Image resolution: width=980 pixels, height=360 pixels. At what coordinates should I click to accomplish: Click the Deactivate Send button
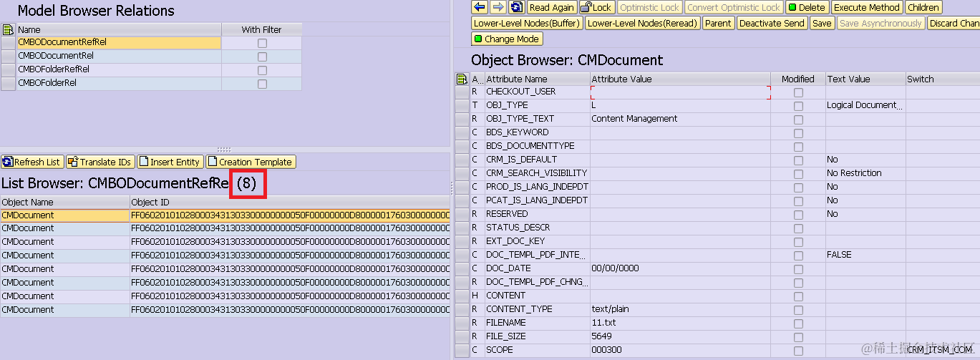(772, 23)
